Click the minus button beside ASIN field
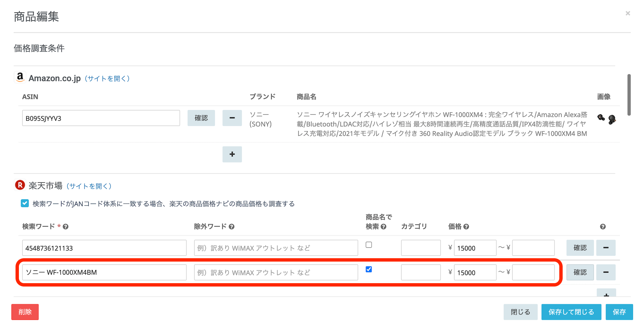This screenshot has width=644, height=329. [x=232, y=118]
